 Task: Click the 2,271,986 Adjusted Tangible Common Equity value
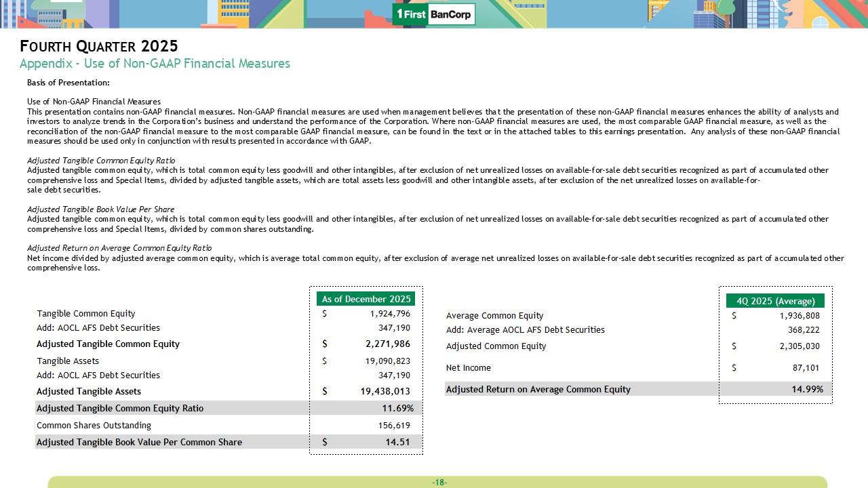(387, 344)
